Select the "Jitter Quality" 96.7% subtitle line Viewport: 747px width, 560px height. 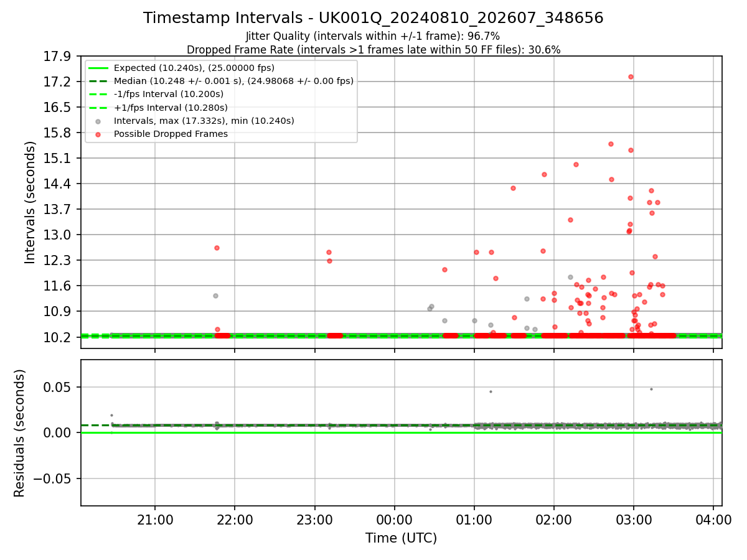pos(373,37)
